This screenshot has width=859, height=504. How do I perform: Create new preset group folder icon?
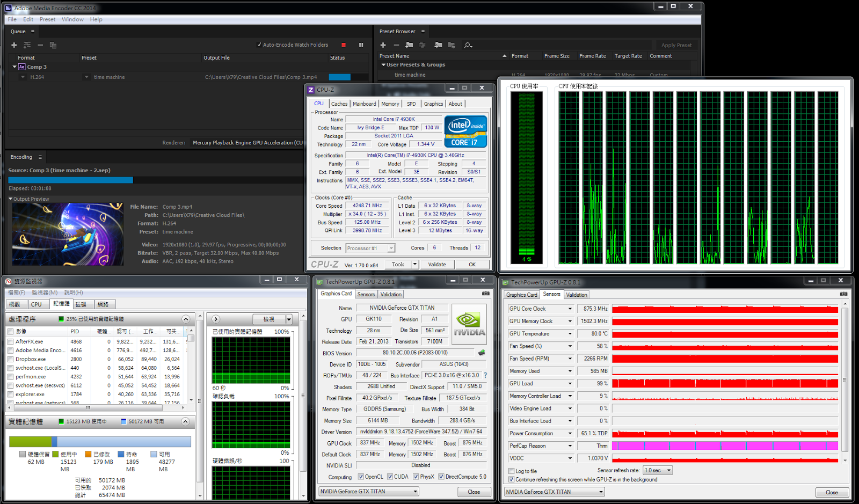point(409,45)
